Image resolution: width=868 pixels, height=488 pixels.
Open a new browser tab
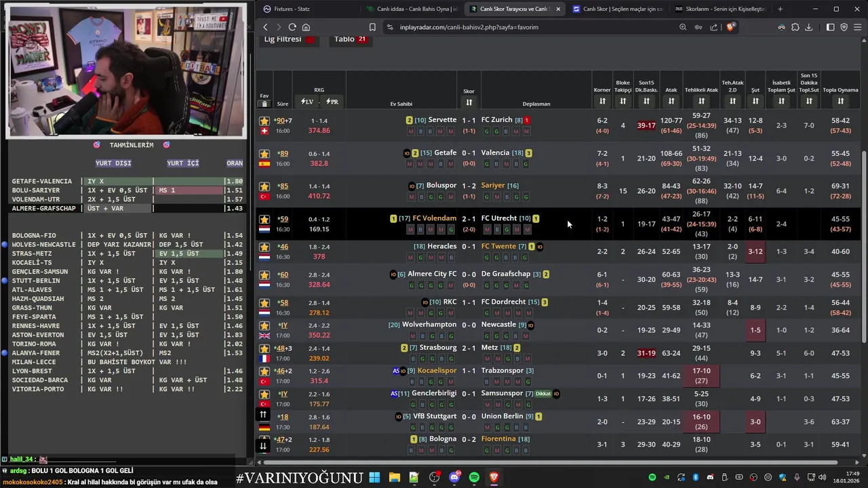[780, 9]
